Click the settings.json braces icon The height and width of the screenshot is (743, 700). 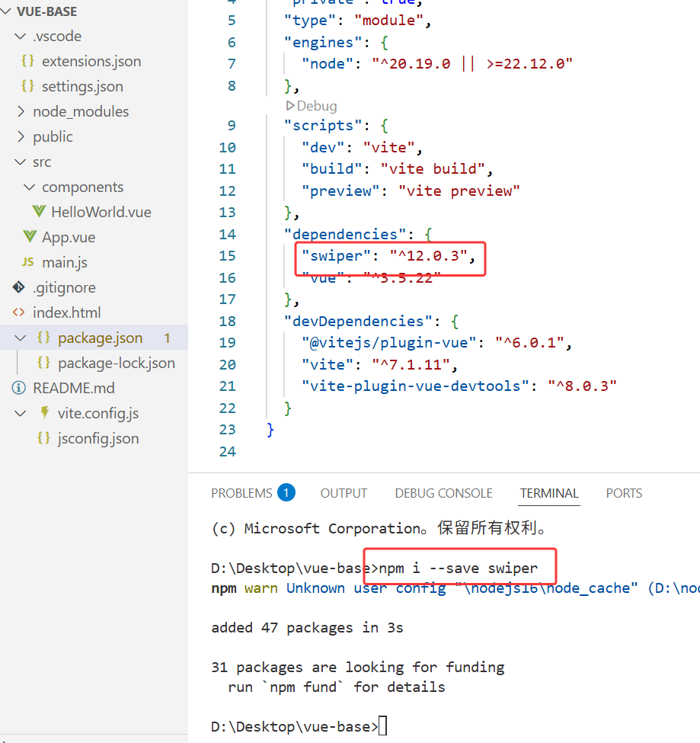pyautogui.click(x=28, y=86)
